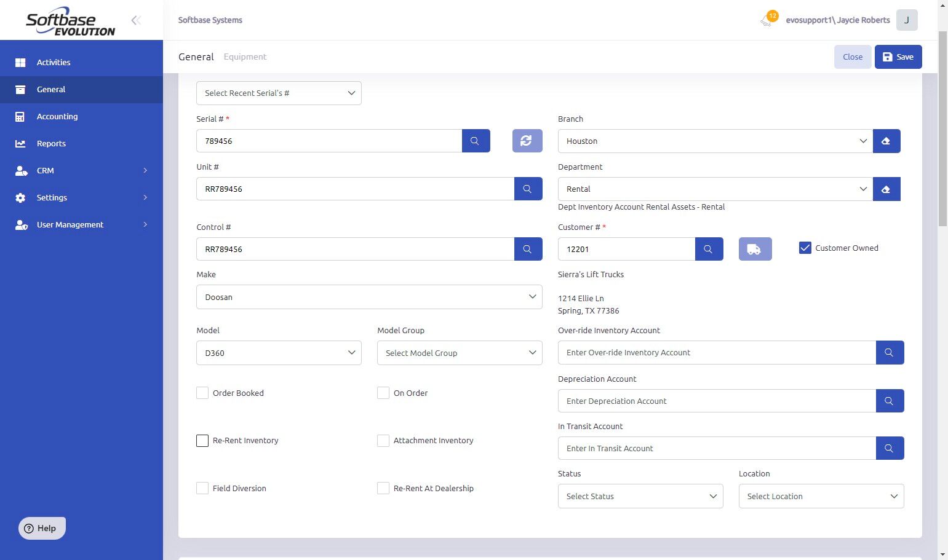The width and height of the screenshot is (948, 560).
Task: Clear the Branch field with eraser icon
Action: click(x=886, y=141)
